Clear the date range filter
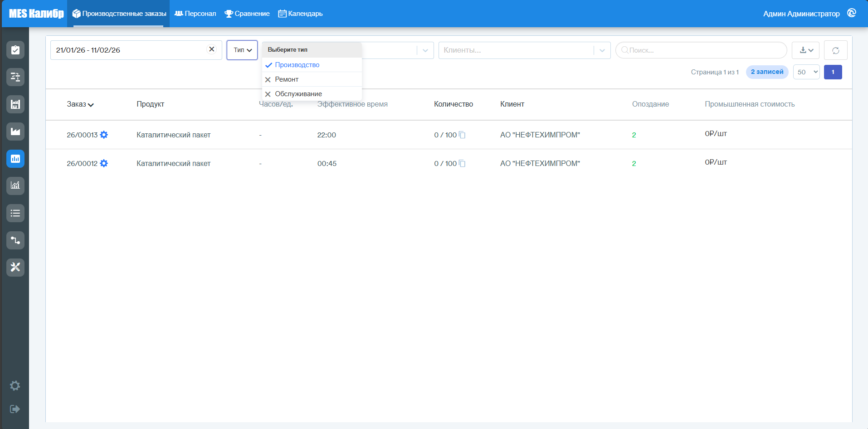Viewport: 868px width, 429px height. tap(212, 49)
